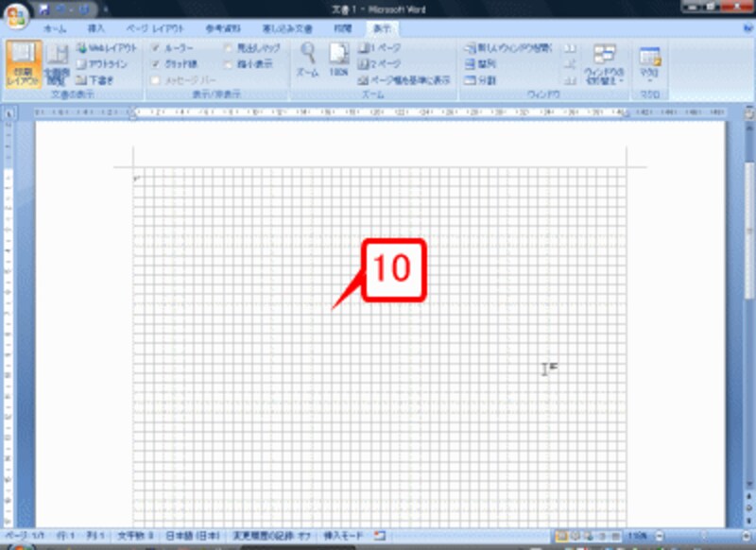Viewport: 756px width, 550px height.
Task: Click 分割 (Split) in Window group
Action: coord(480,80)
